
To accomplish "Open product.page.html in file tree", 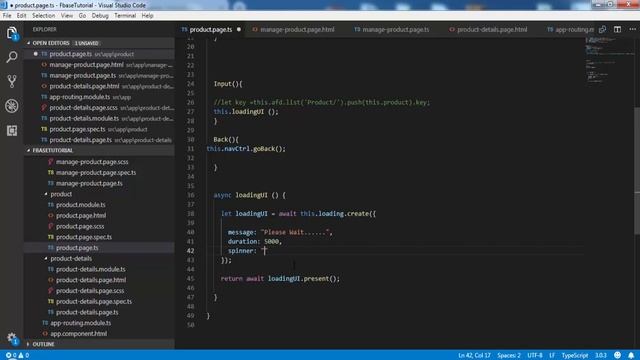I will (99, 215).
